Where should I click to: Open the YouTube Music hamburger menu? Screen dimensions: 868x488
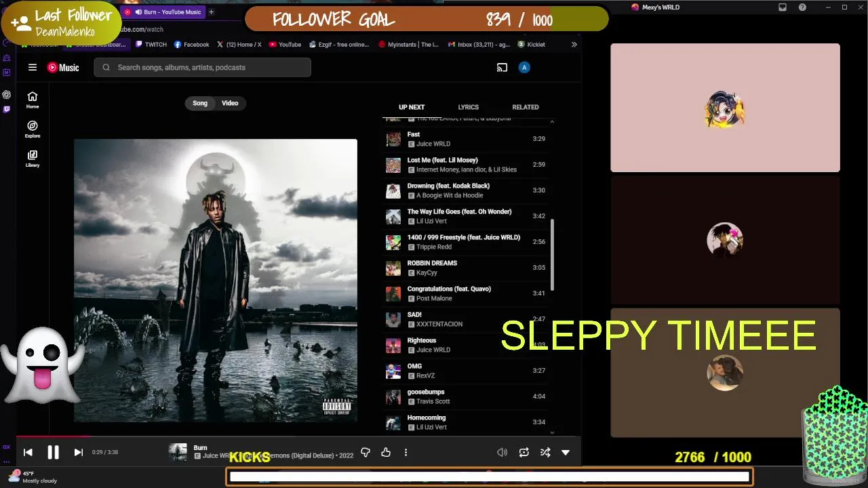(32, 67)
